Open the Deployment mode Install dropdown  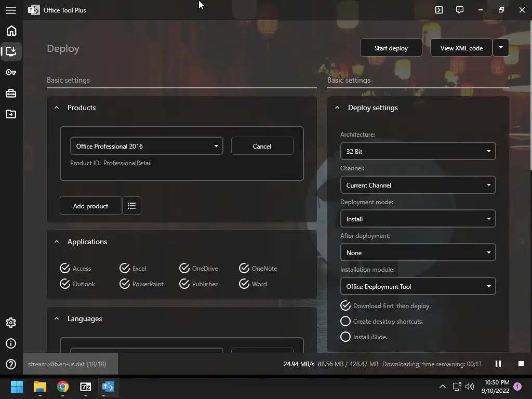(418, 219)
